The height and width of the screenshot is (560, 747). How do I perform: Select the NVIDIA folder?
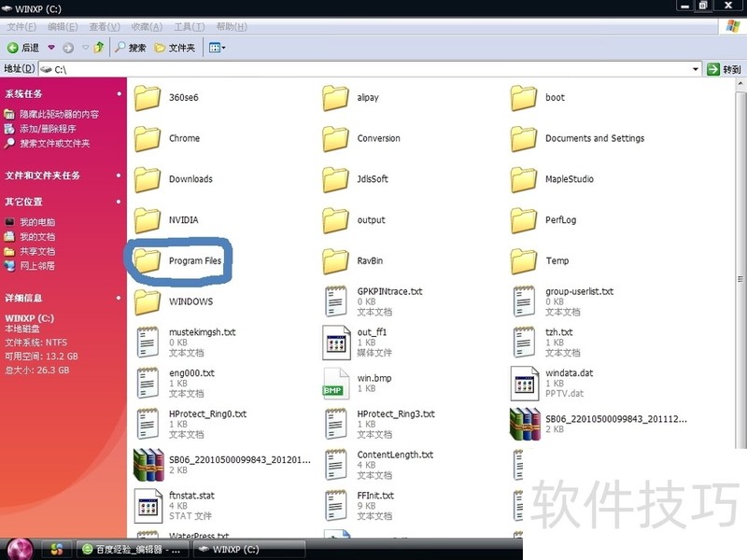[x=166, y=220]
